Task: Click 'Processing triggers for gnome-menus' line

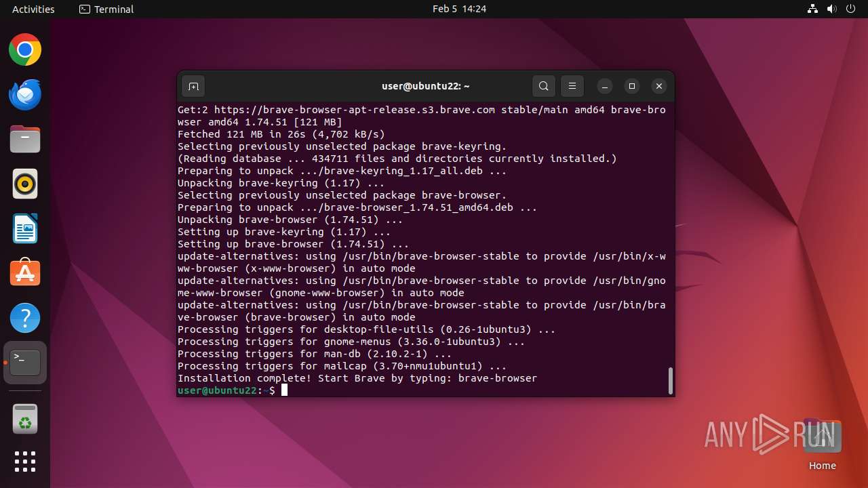Action: (x=351, y=342)
